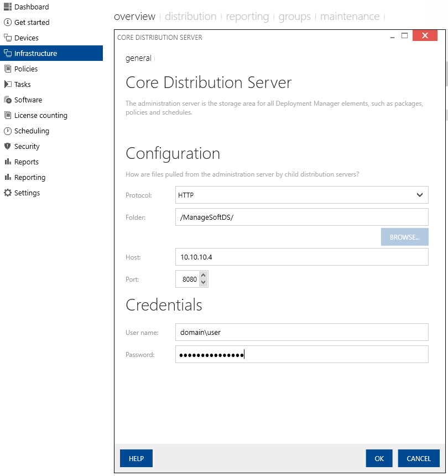This screenshot has width=448, height=476.
Task: Select the general tab in dialog
Action: pos(138,58)
